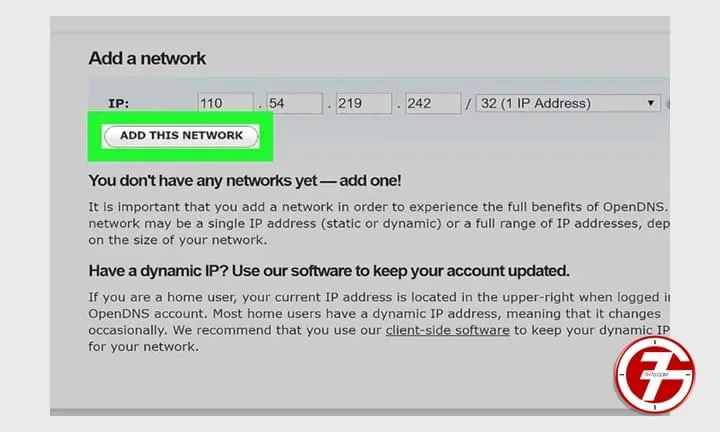The height and width of the screenshot is (432, 720).
Task: Click the red circular logo watermark
Action: click(x=655, y=375)
